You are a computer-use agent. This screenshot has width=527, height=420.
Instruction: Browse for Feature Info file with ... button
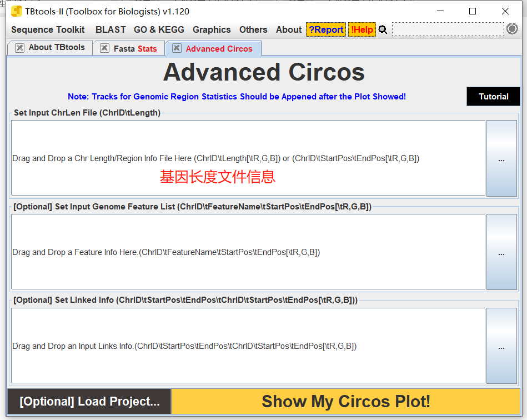tap(501, 252)
